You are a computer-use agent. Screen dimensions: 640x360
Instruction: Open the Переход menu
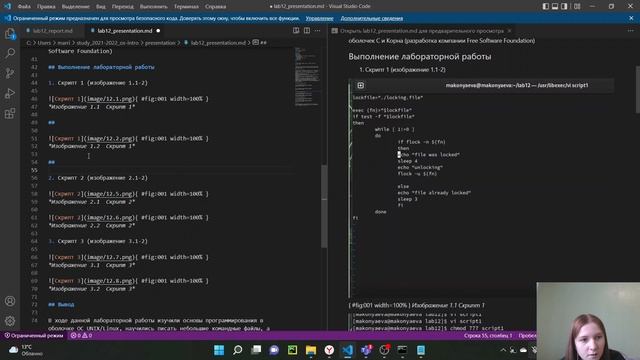(122, 7)
